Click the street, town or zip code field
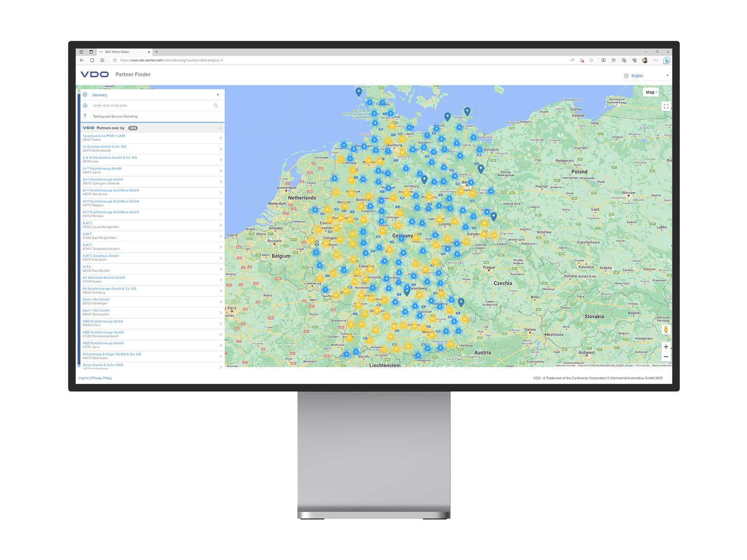Viewport: 747px width, 560px height. pos(149,105)
